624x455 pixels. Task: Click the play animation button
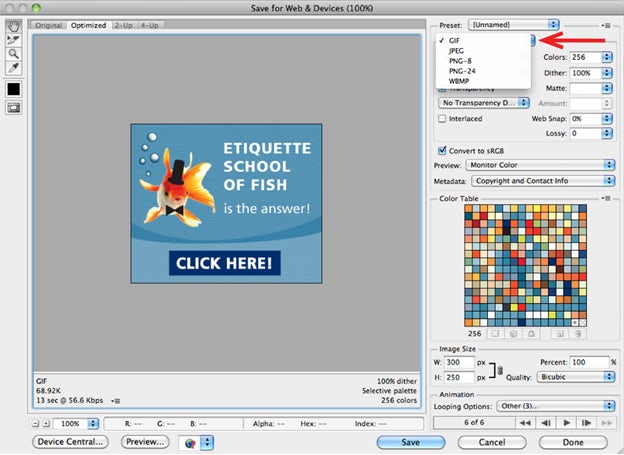(x=569, y=423)
